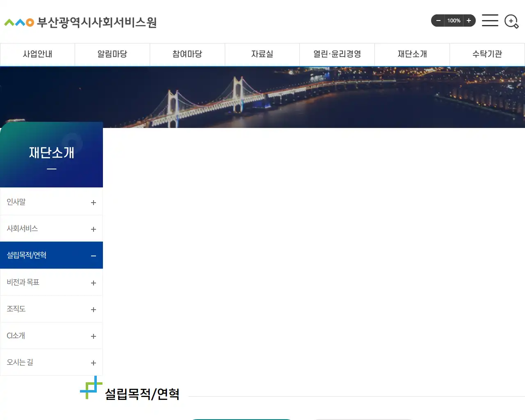525x420 pixels.
Task: Open the 자료실 menu item
Action: [262, 54]
